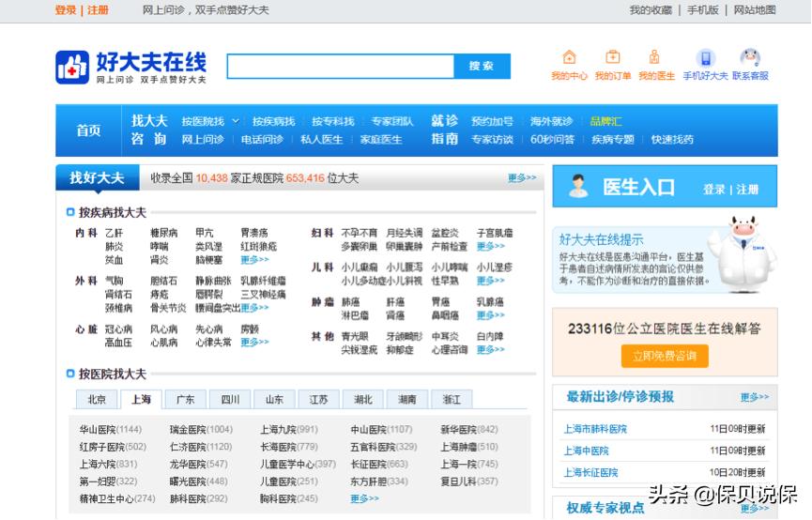The width and height of the screenshot is (812, 520).
Task: Open the 糖尿病 disease link
Action: pos(163,233)
